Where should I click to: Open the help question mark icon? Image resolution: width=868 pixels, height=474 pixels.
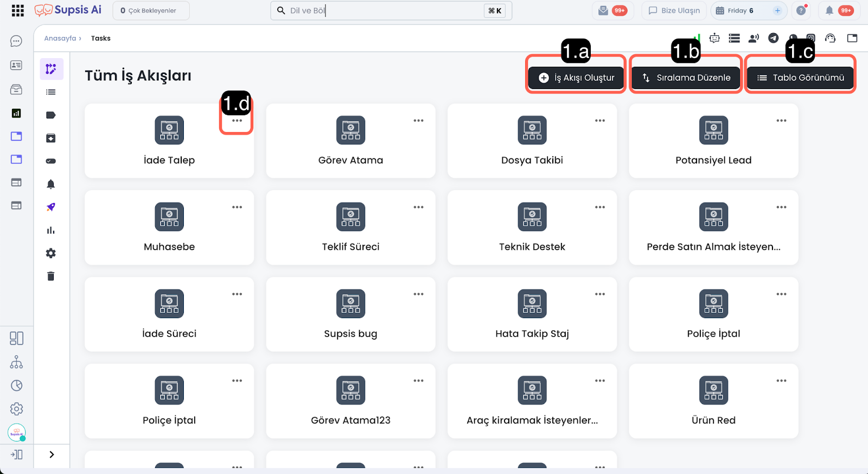pyautogui.click(x=801, y=10)
